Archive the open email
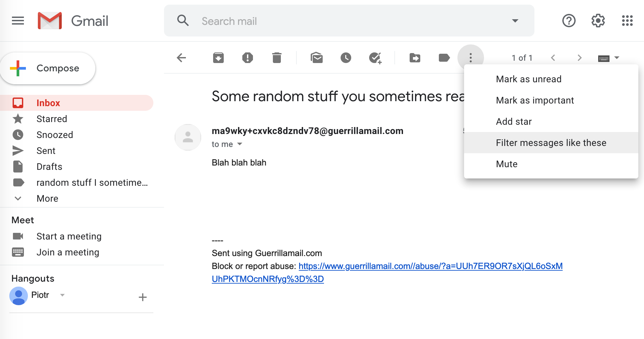The height and width of the screenshot is (339, 644). (218, 58)
